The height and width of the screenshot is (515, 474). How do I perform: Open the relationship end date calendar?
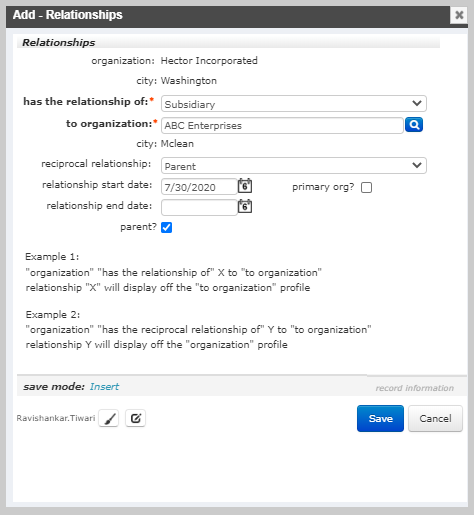(x=245, y=207)
